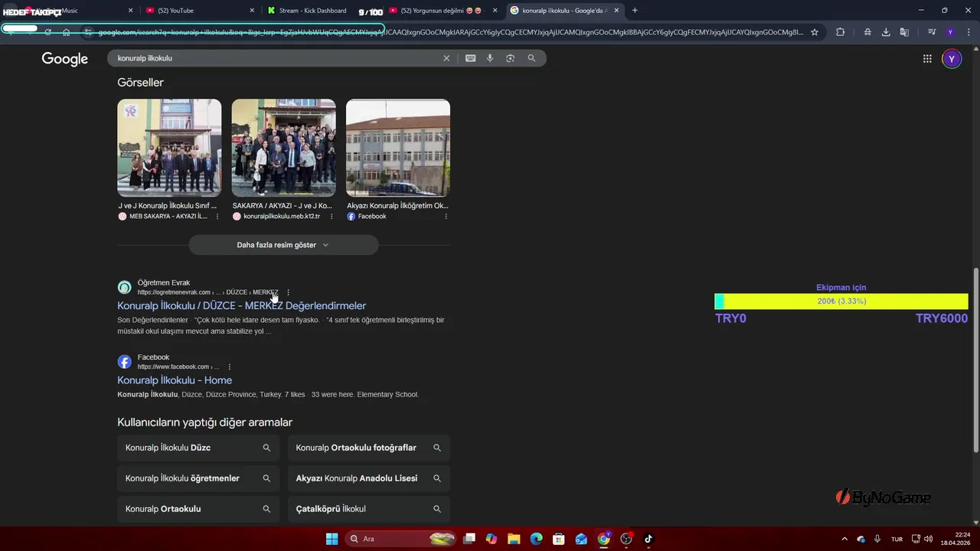Open Outlook mail from taskbar

point(581,539)
